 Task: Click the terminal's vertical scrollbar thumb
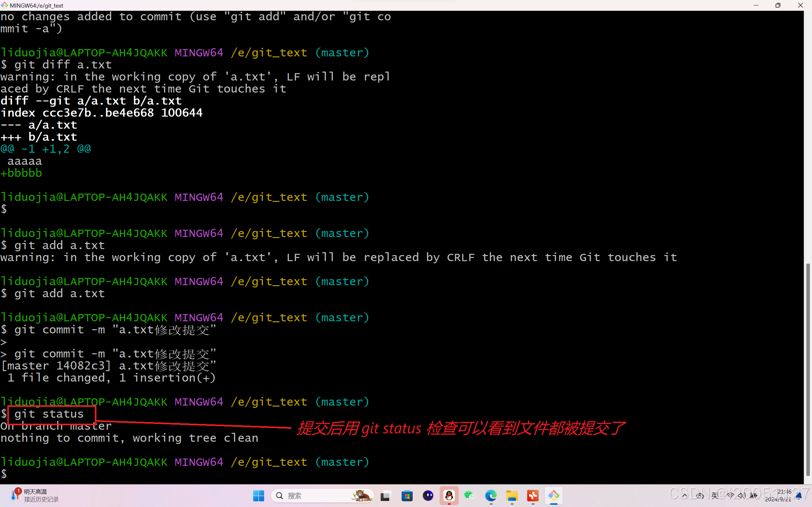(x=808, y=369)
